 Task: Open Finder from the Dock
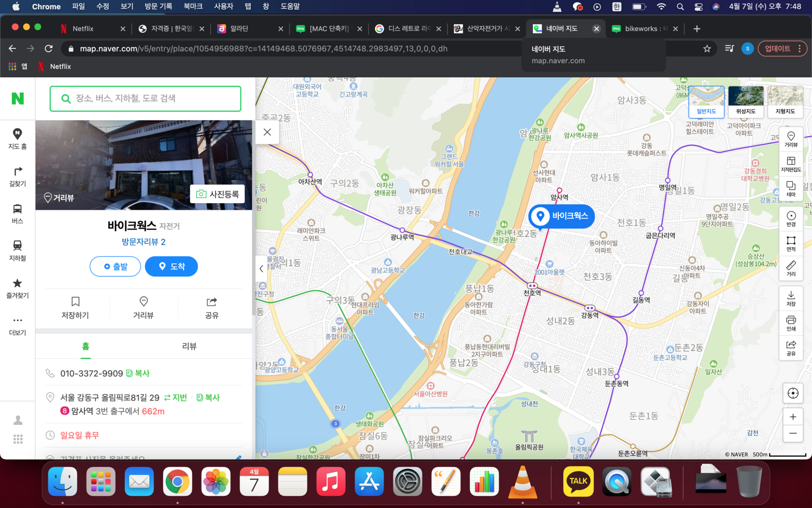pos(63,481)
